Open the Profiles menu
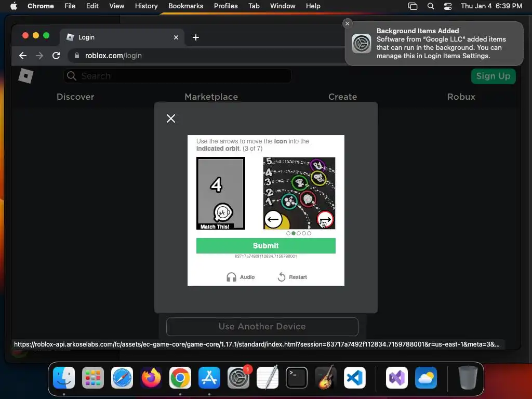The height and width of the screenshot is (399, 532). pyautogui.click(x=225, y=6)
